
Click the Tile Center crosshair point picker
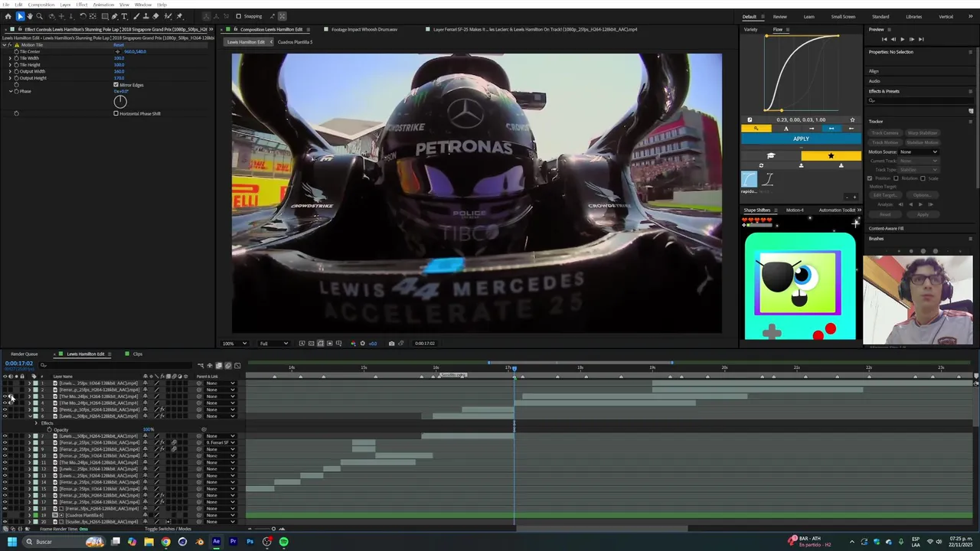point(117,51)
